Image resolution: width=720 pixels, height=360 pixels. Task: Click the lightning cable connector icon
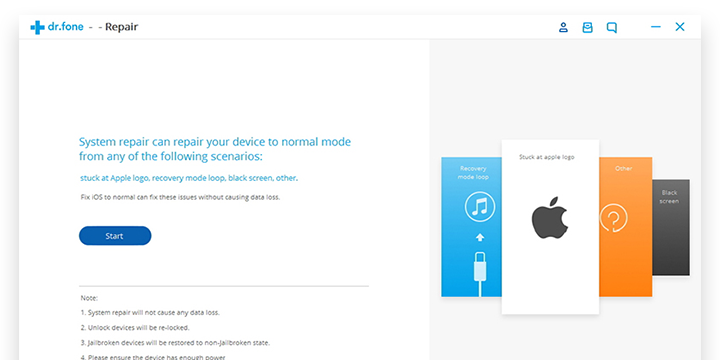[480, 273]
